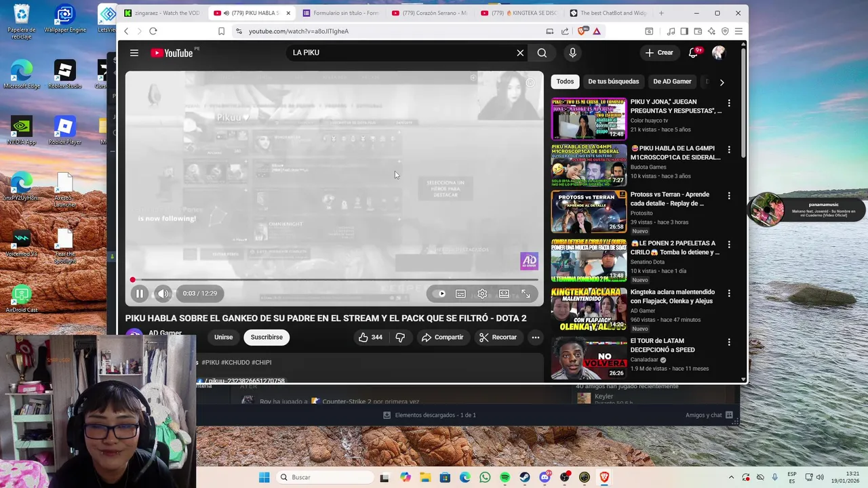Enter full screen mode
The height and width of the screenshot is (488, 868).
(x=526, y=293)
